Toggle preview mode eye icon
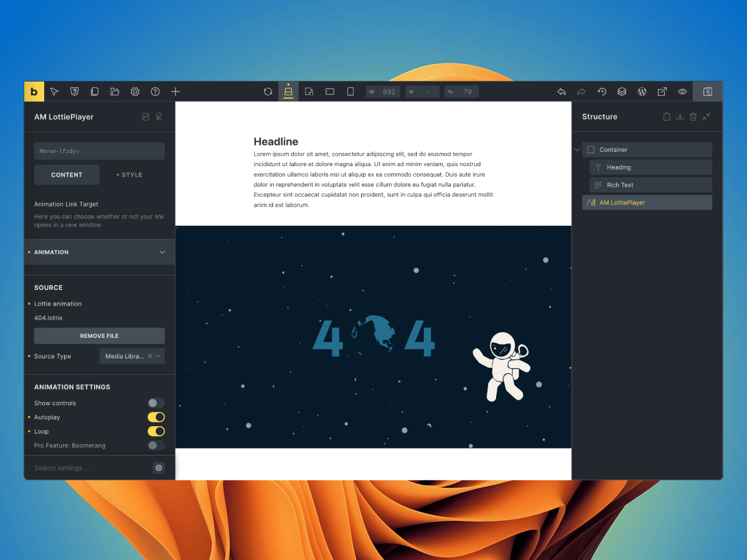Screen dimensions: 747x560 coord(682,91)
